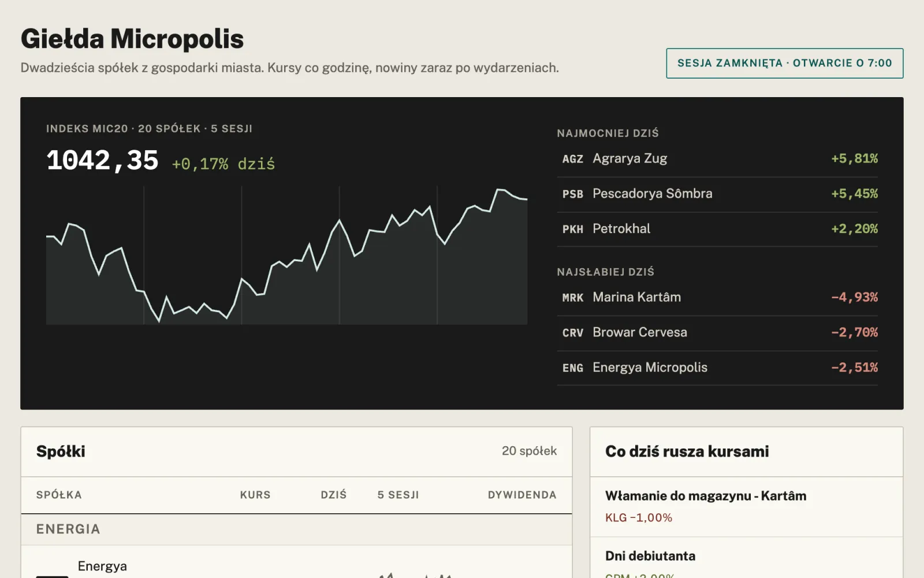924x578 pixels.
Task: Click the +0,17% dziś change label
Action: pyautogui.click(x=223, y=164)
